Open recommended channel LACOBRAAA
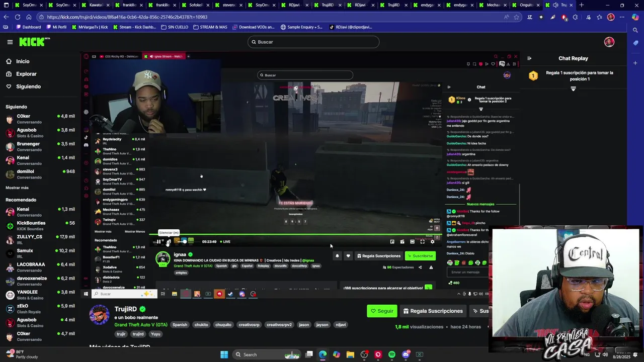 [x=40, y=267]
